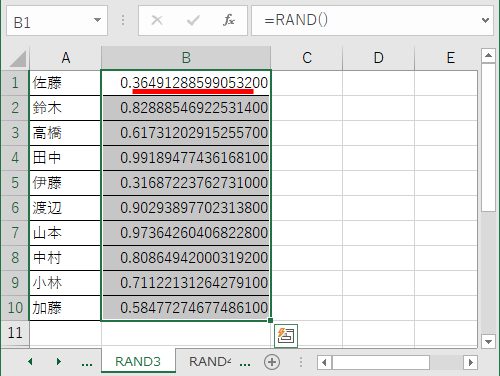Select column D header
The height and width of the screenshot is (376, 500).
(x=378, y=58)
